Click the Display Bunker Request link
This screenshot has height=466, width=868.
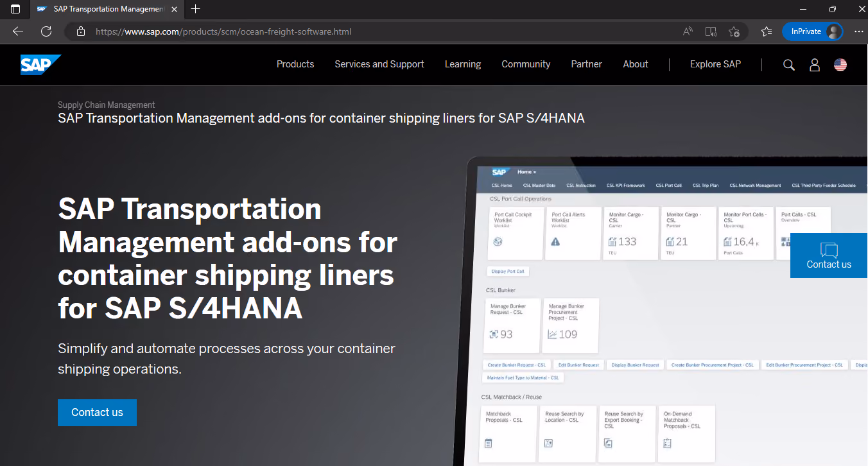[635, 365]
